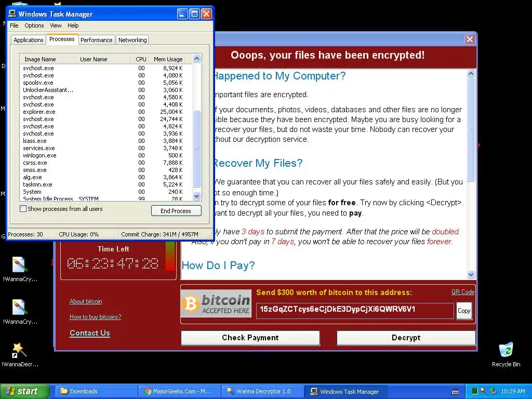Click the ransom message scrollbar thumb
Viewport: 532px width, 399px height.
pos(471,129)
